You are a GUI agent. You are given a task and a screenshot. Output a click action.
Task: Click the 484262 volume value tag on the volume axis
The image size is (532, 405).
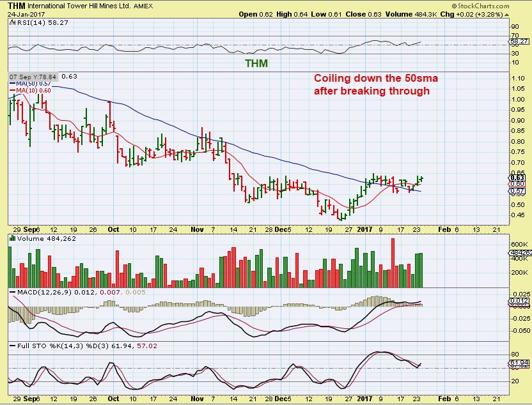(520, 253)
